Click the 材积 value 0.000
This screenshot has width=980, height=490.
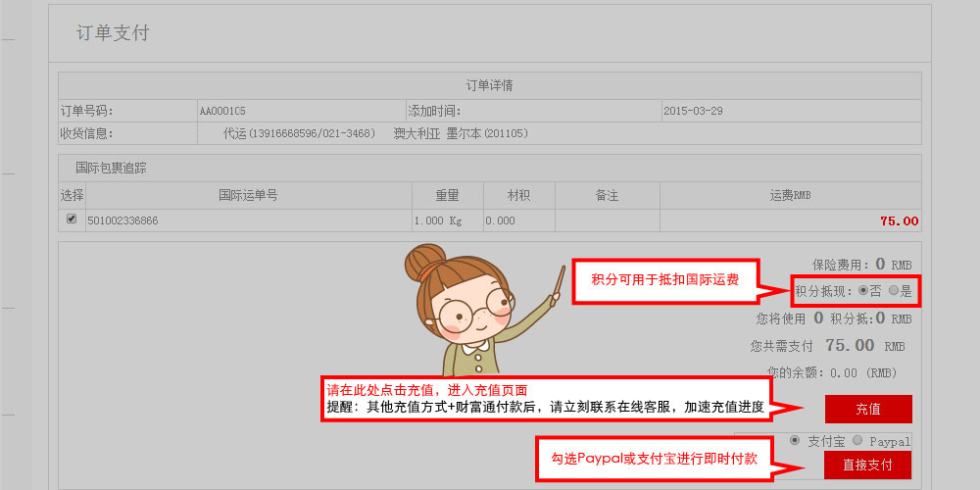[x=500, y=220]
